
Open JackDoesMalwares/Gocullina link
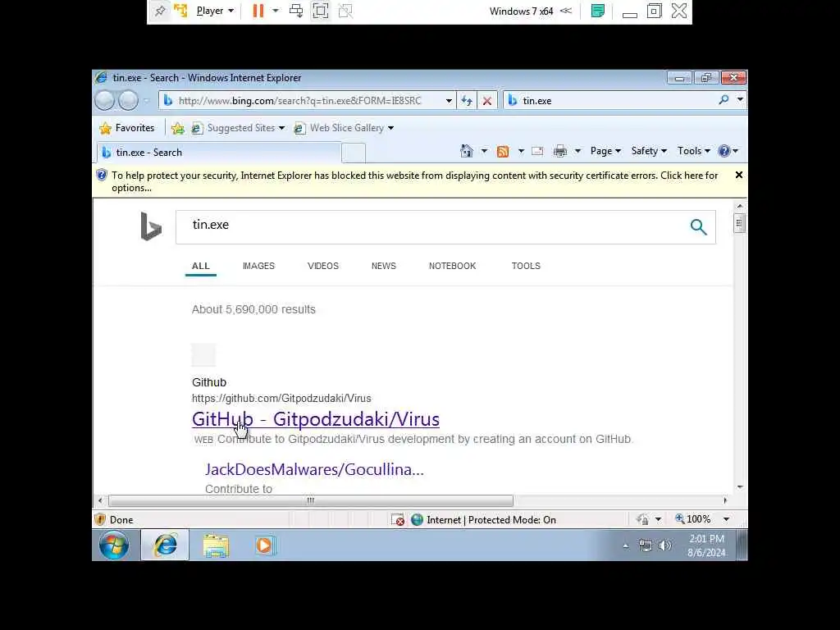click(314, 469)
